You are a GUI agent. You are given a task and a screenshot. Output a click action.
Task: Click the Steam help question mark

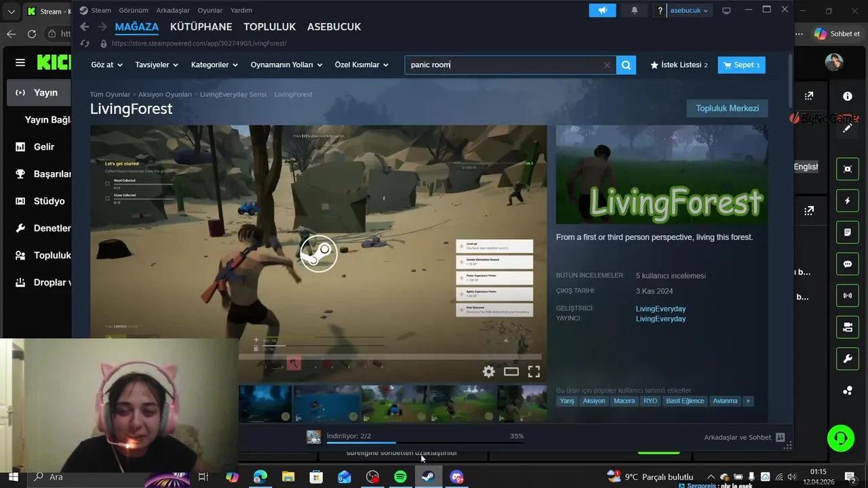coord(660,10)
